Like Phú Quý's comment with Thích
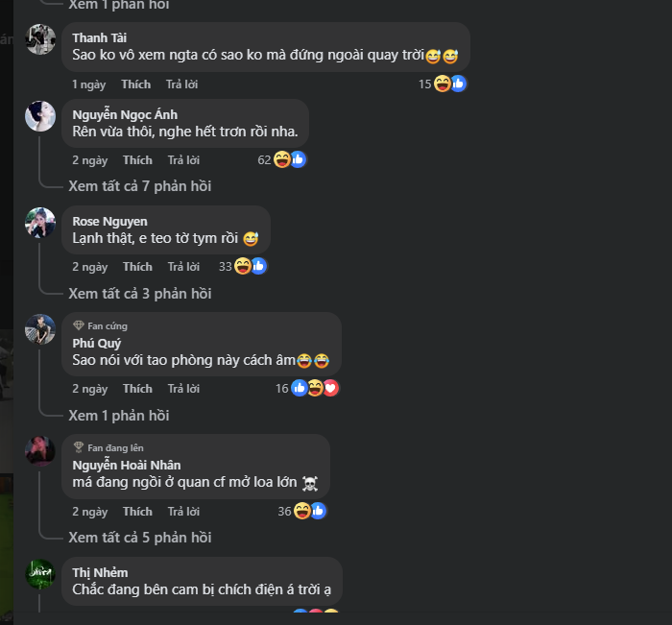The height and width of the screenshot is (625, 672). click(137, 389)
